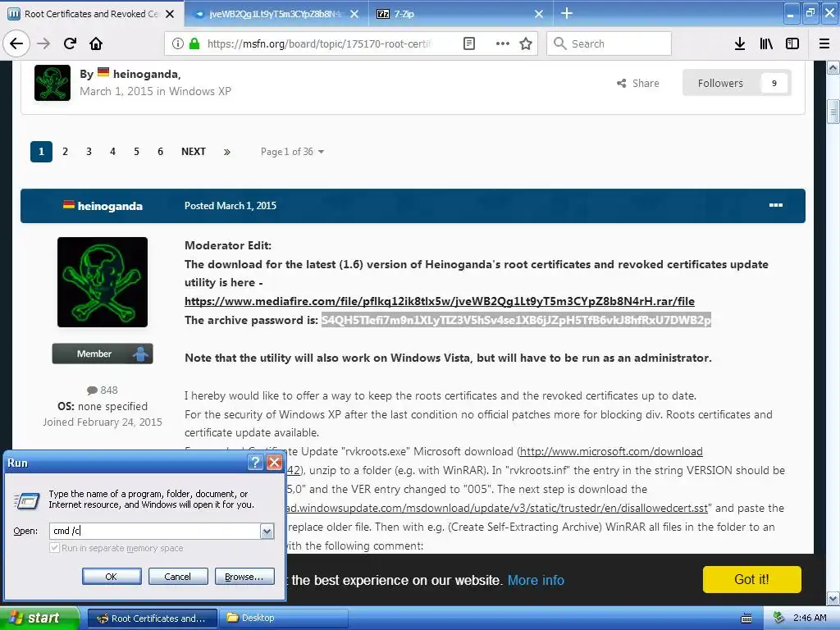
Task: Close the 7-Zip tab
Action: pos(539,14)
